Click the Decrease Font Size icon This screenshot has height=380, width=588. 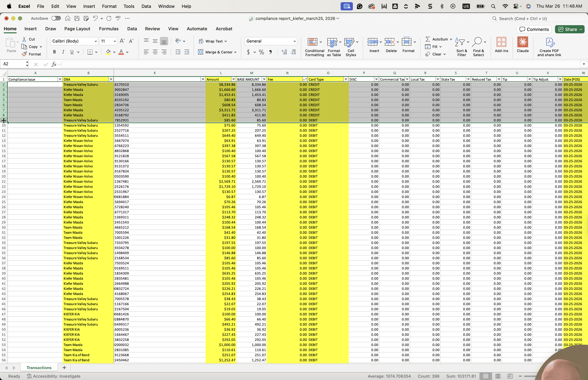point(131,41)
